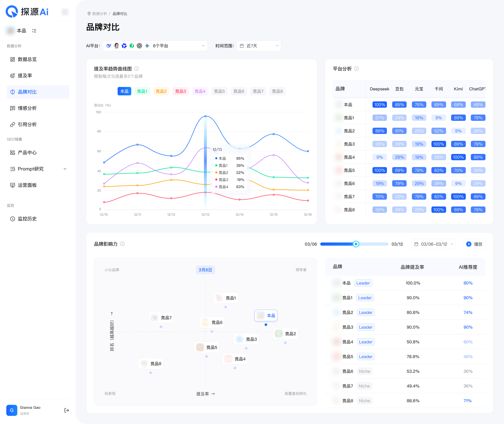Open the 近7天 time range dropdown
The width and height of the screenshot is (504, 424).
[259, 46]
